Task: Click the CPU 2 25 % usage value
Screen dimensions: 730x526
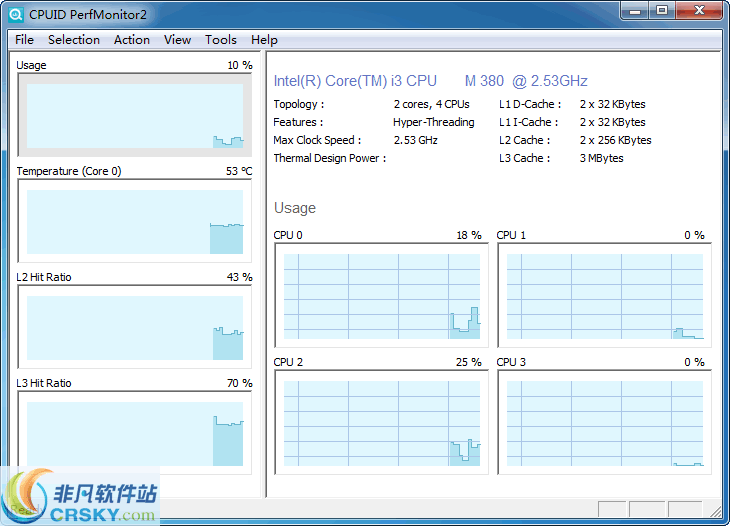Action: coord(469,362)
